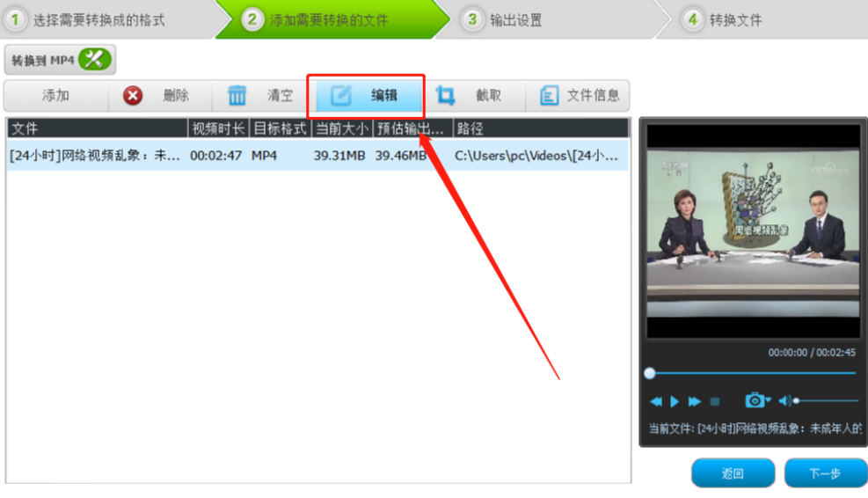The height and width of the screenshot is (498, 868).
Task: Click the 当前文件 label text
Action: (x=755, y=428)
